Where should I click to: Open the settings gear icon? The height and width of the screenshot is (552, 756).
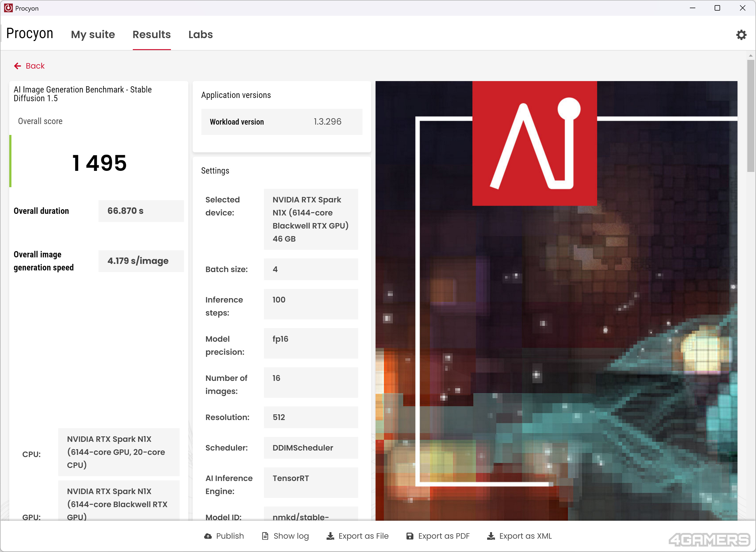741,35
